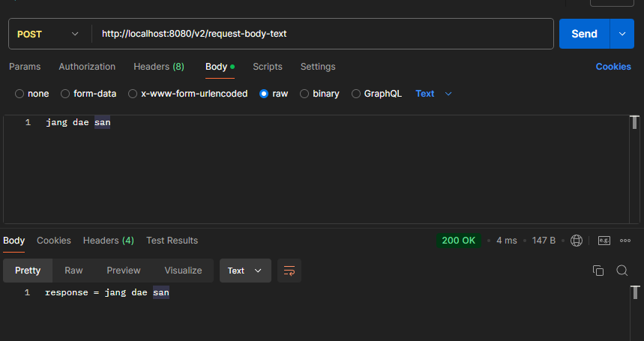
Task: Open the response Headers (4) tab
Action: pos(109,241)
